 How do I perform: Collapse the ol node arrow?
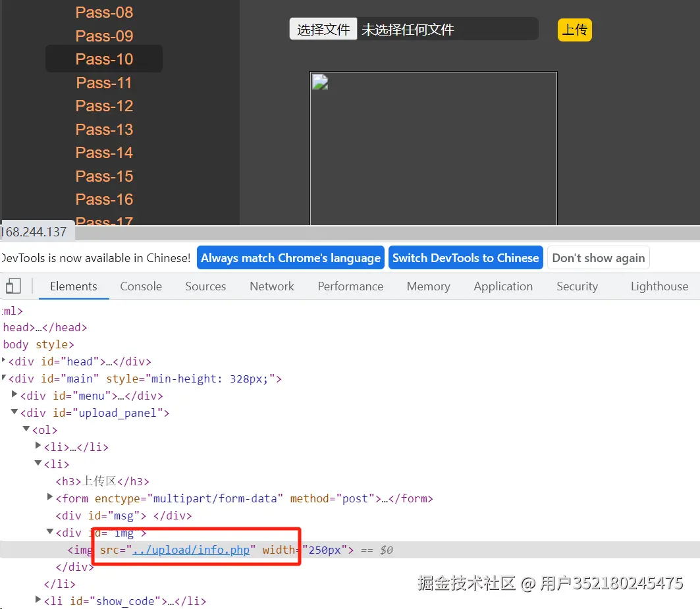(26, 429)
